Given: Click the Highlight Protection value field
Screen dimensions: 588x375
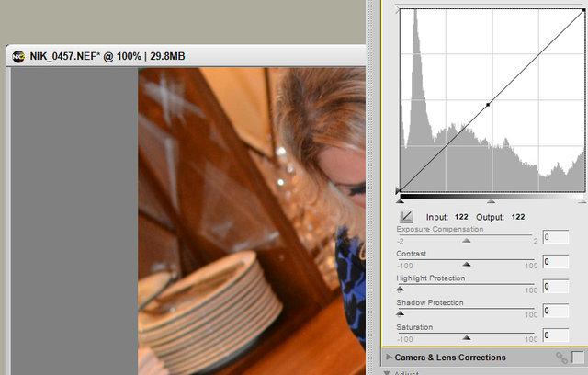Looking at the screenshot, I should click(555, 286).
